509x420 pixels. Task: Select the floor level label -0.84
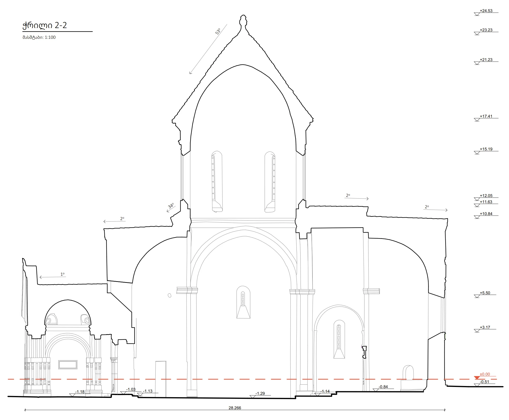[383, 387]
